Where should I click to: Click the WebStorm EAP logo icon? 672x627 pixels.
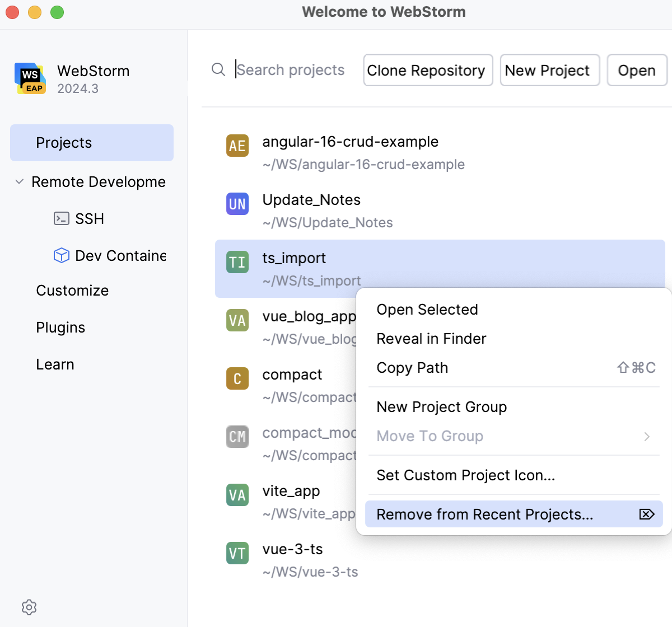30,78
